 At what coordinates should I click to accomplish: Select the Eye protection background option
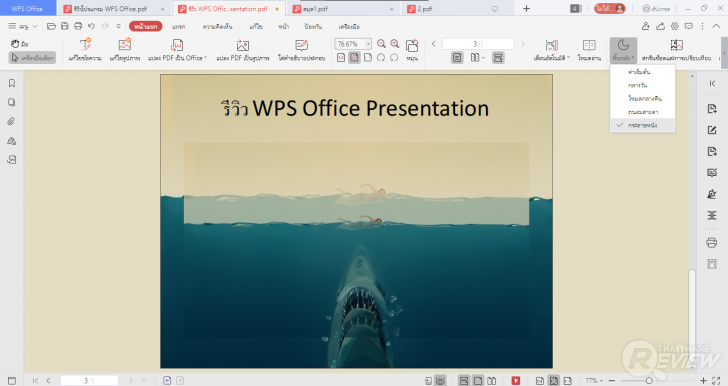point(643,112)
